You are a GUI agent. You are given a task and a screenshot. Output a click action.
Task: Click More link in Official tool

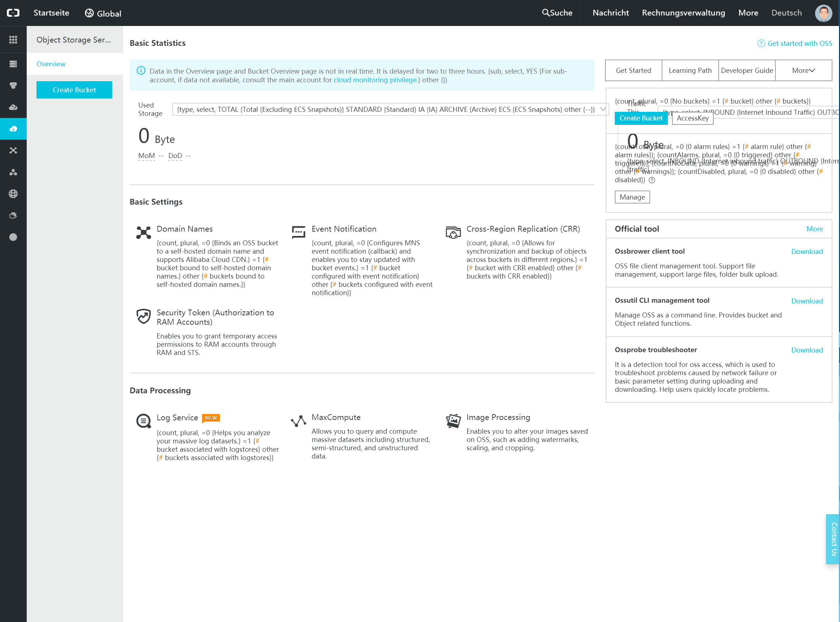814,229
